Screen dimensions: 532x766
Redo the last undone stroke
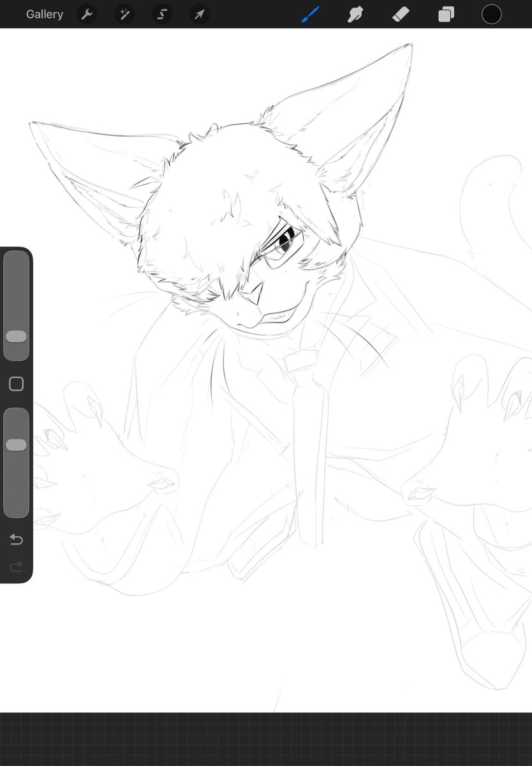[17, 566]
